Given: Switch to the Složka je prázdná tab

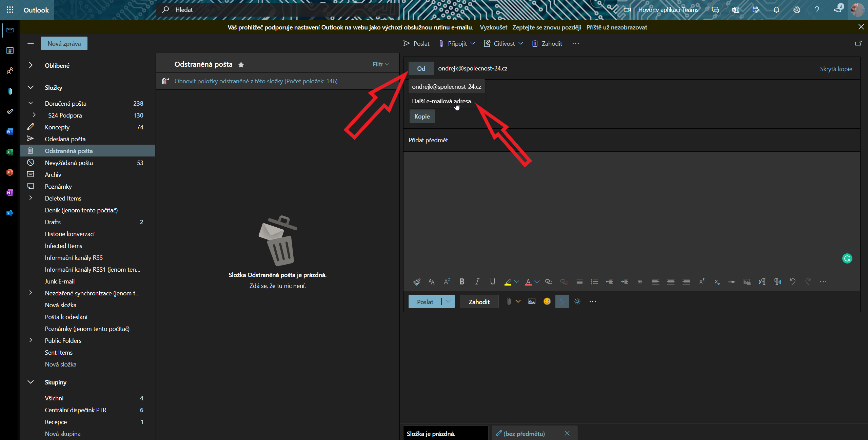Looking at the screenshot, I should [446, 433].
